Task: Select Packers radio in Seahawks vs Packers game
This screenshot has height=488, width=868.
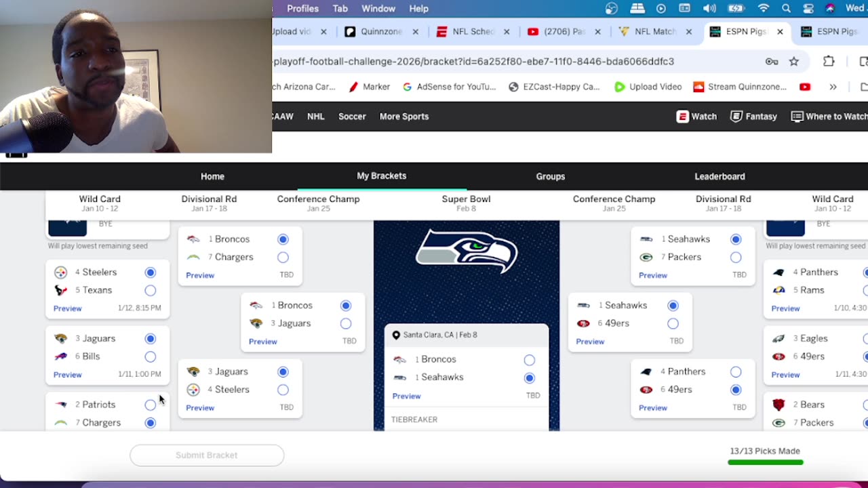Action: [x=736, y=258]
